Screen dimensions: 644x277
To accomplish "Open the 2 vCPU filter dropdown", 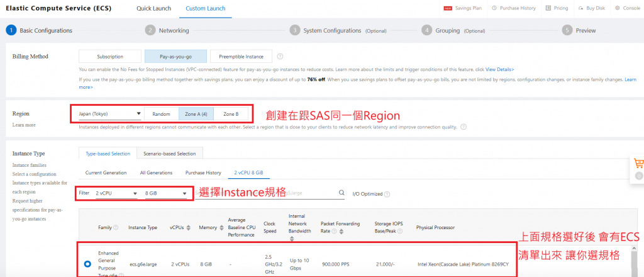I will (116, 193).
